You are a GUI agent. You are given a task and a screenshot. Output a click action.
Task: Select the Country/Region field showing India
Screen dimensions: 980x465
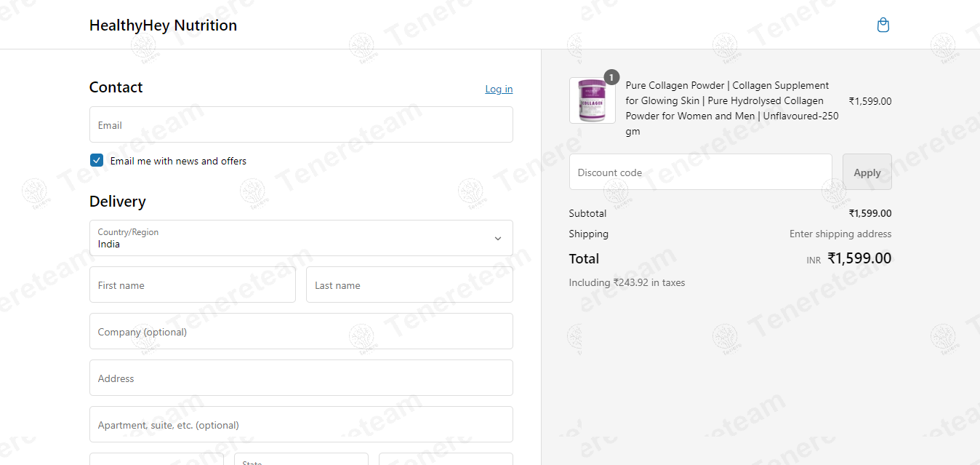point(291,239)
